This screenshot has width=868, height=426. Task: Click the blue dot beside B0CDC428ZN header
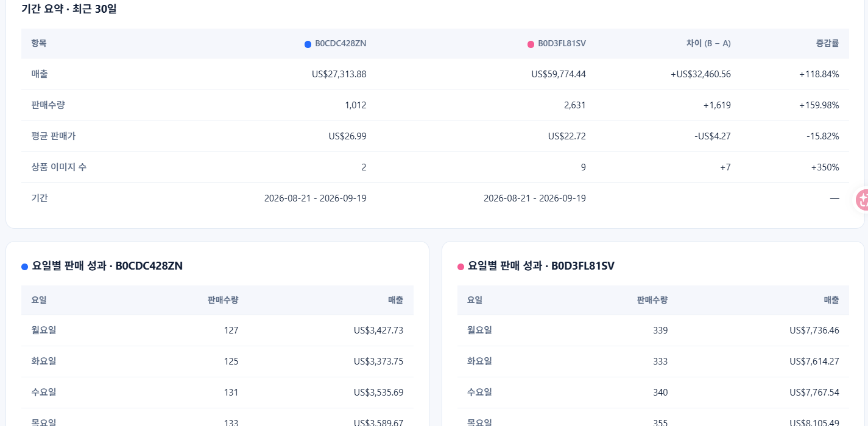(x=308, y=44)
